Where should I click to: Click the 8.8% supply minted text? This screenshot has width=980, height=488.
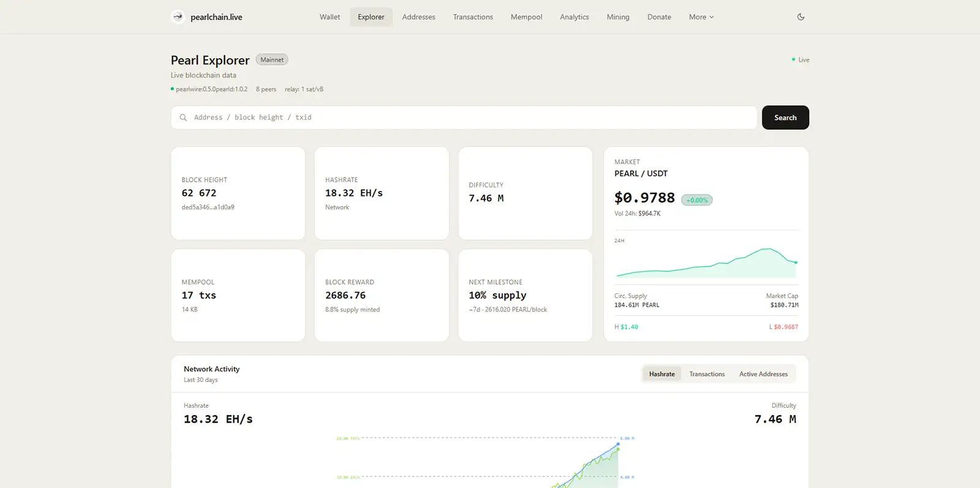coord(352,310)
